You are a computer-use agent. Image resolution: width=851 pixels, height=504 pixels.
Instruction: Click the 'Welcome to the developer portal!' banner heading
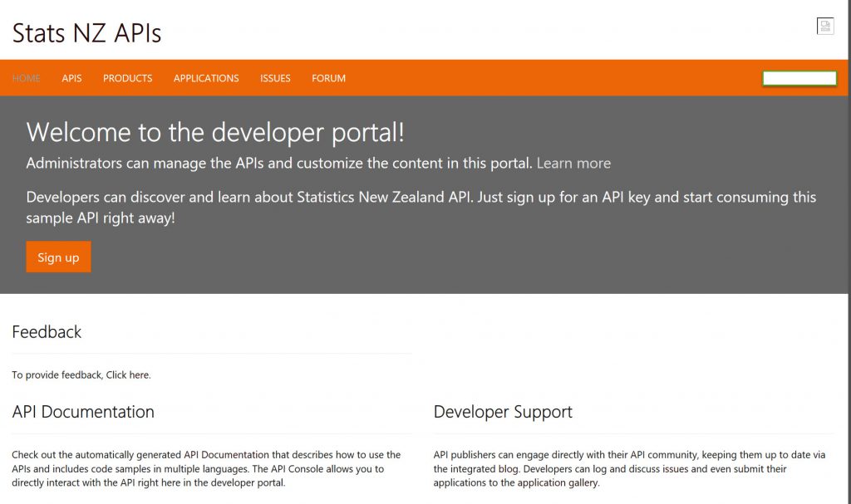215,132
